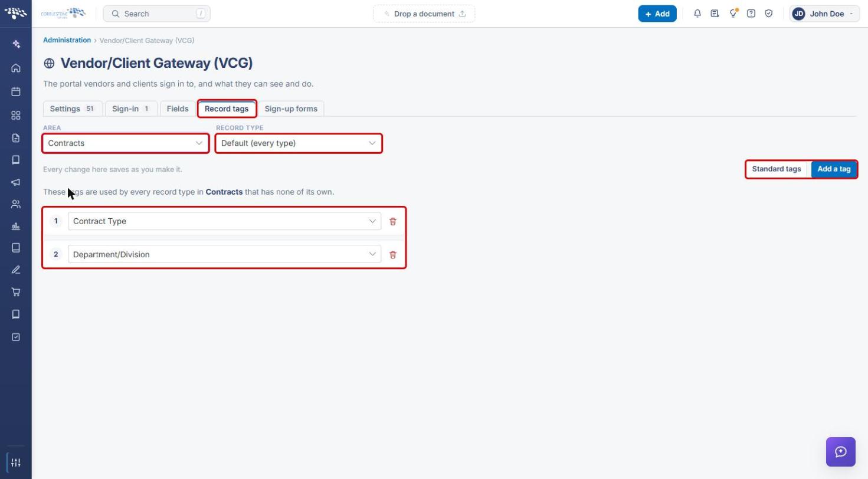Click the Drop a document upload area
The image size is (868, 479).
[x=424, y=14]
